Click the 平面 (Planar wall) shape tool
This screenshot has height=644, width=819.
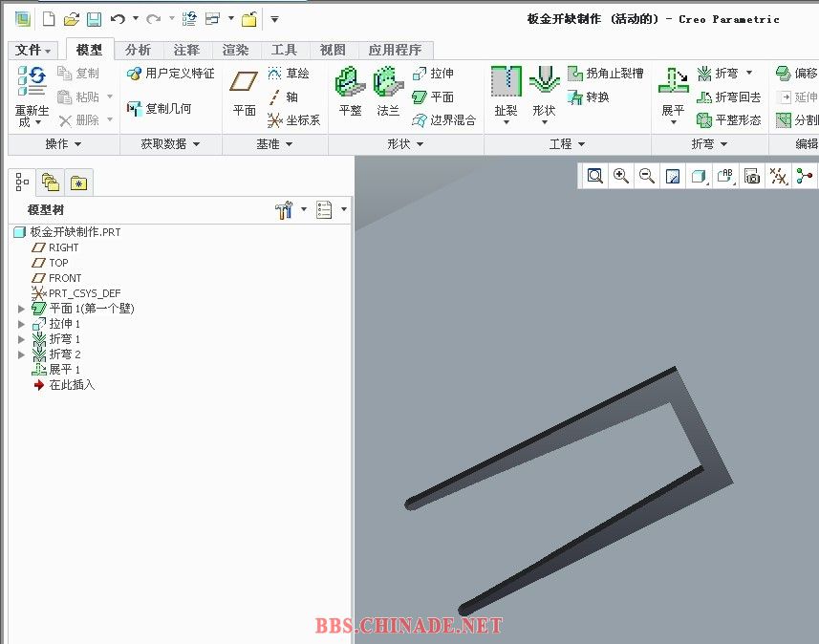[433, 97]
